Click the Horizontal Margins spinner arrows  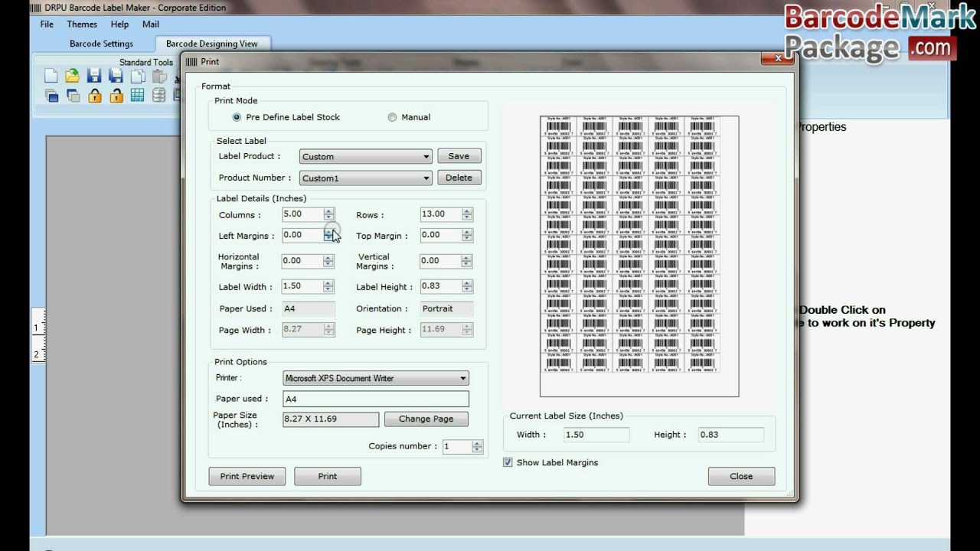click(328, 261)
